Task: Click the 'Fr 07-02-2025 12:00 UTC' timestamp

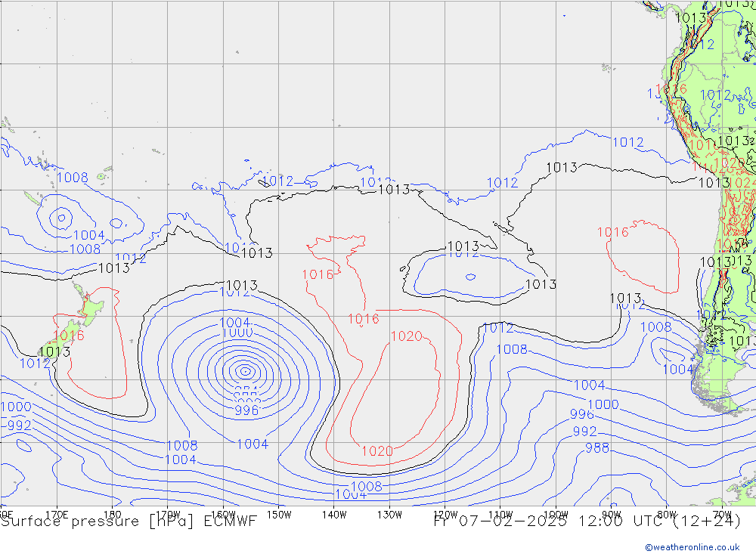Action: point(550,521)
